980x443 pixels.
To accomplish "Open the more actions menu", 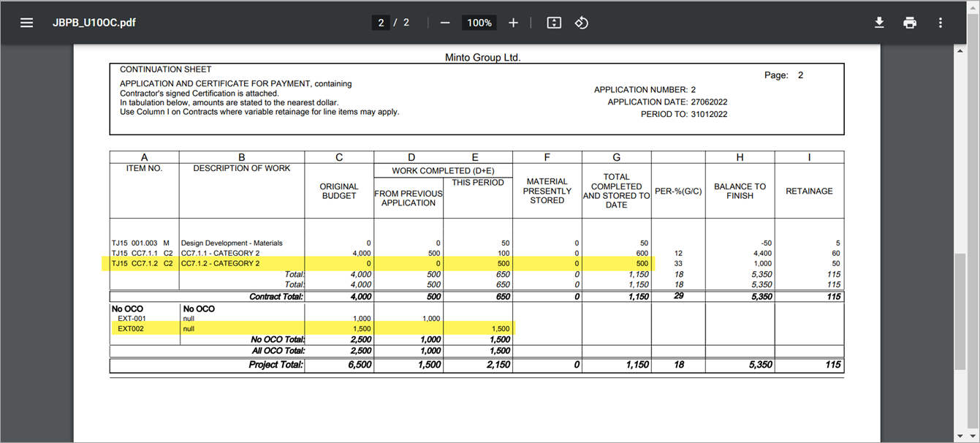I will pos(941,23).
